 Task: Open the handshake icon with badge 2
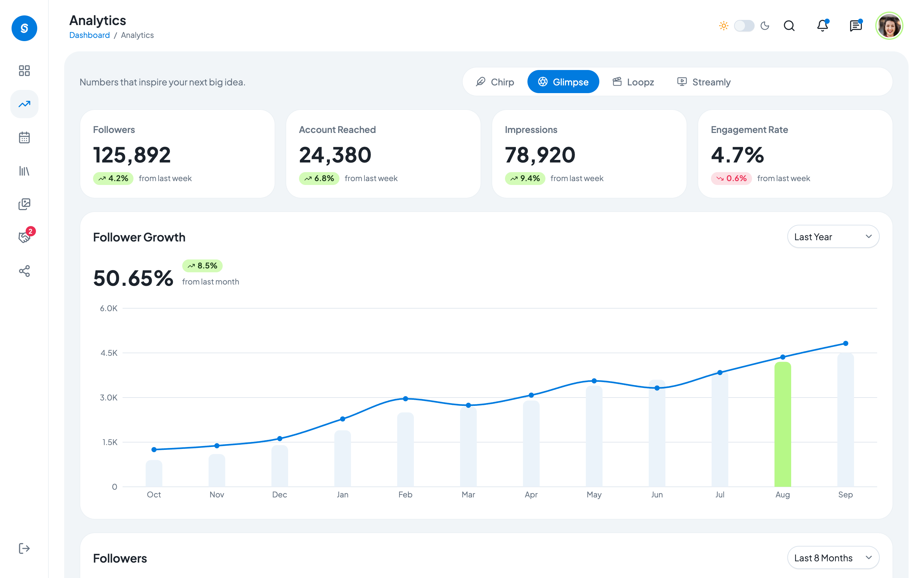[24, 237]
